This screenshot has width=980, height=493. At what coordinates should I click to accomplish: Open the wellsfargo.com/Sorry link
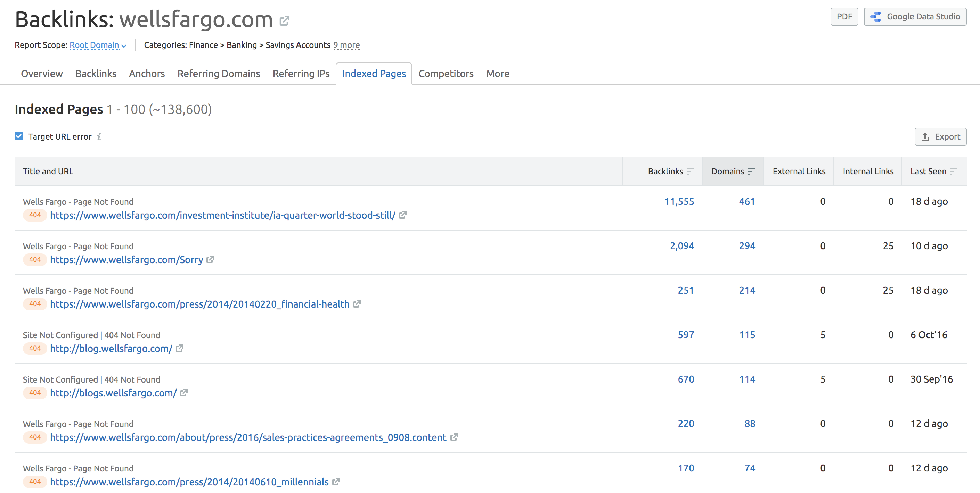127,260
